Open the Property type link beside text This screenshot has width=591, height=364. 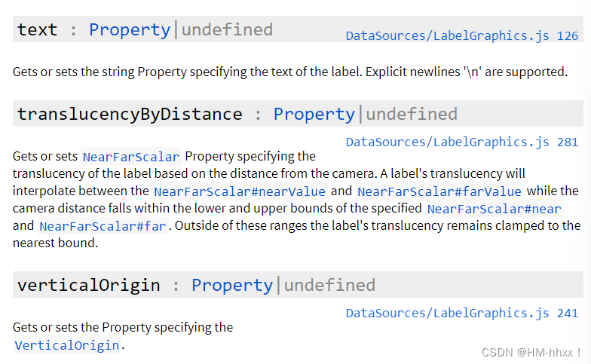click(x=130, y=30)
